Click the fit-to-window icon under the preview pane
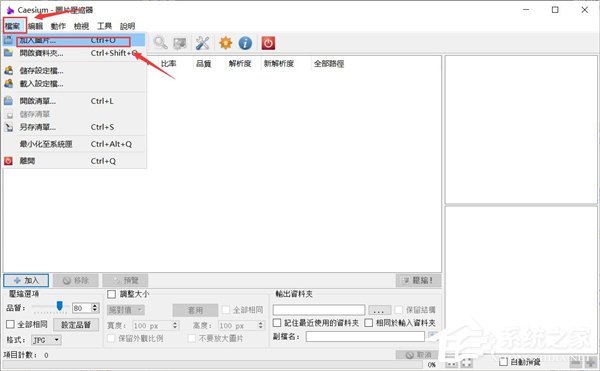The image size is (600, 371). [466, 363]
